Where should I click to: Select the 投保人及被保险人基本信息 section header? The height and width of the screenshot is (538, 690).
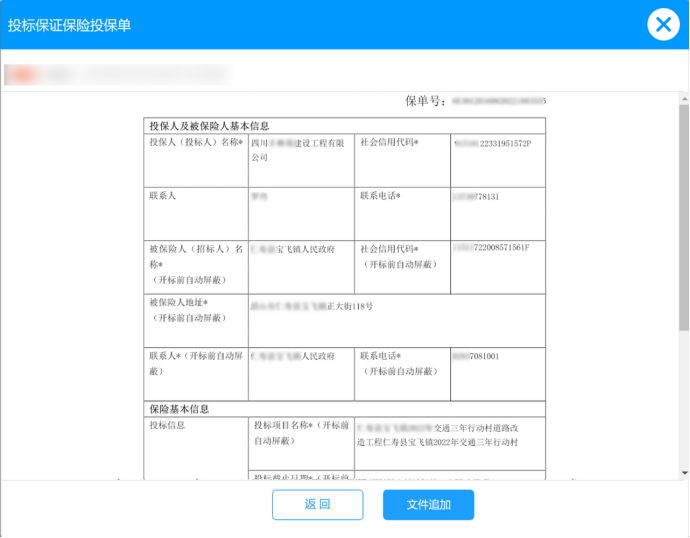click(x=209, y=126)
